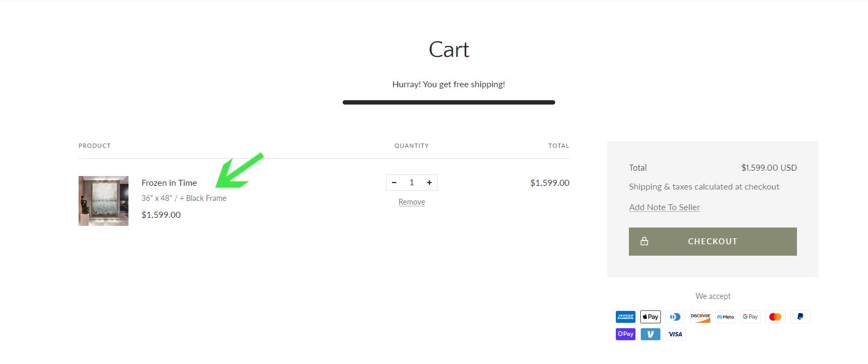This screenshot has height=364, width=868.
Task: Click the American Express payment icon
Action: (626, 317)
